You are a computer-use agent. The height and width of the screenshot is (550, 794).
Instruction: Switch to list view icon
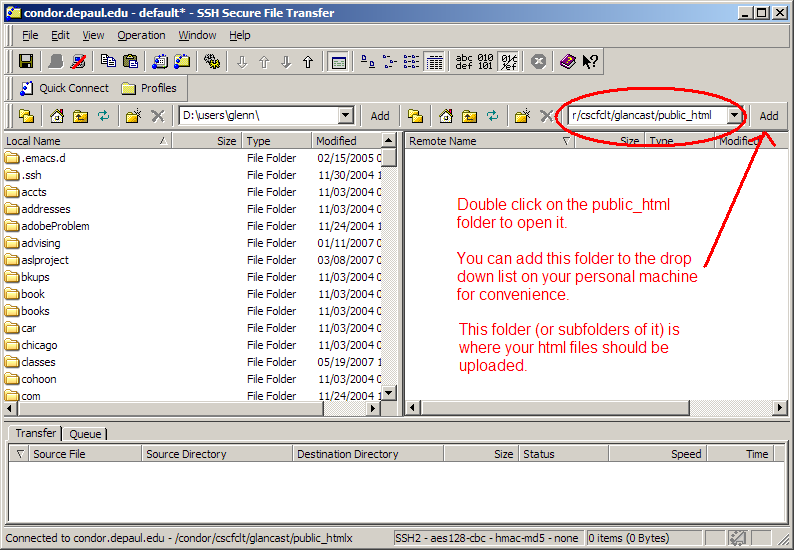coord(411,62)
